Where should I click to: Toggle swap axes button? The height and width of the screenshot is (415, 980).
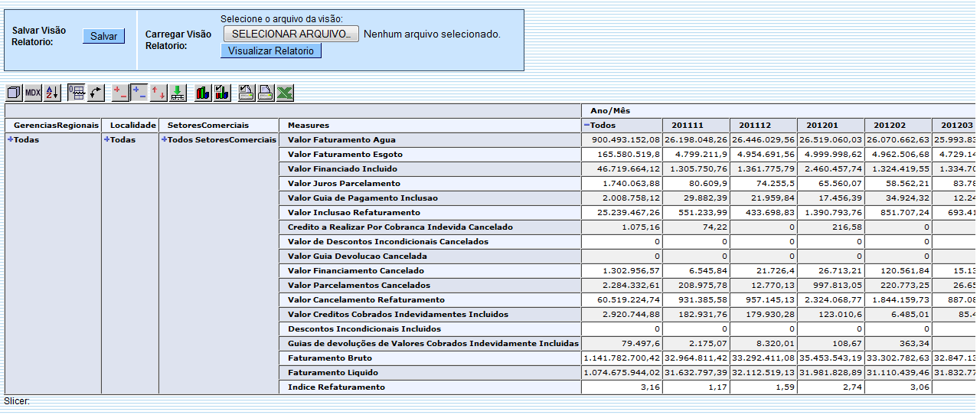coord(96,93)
